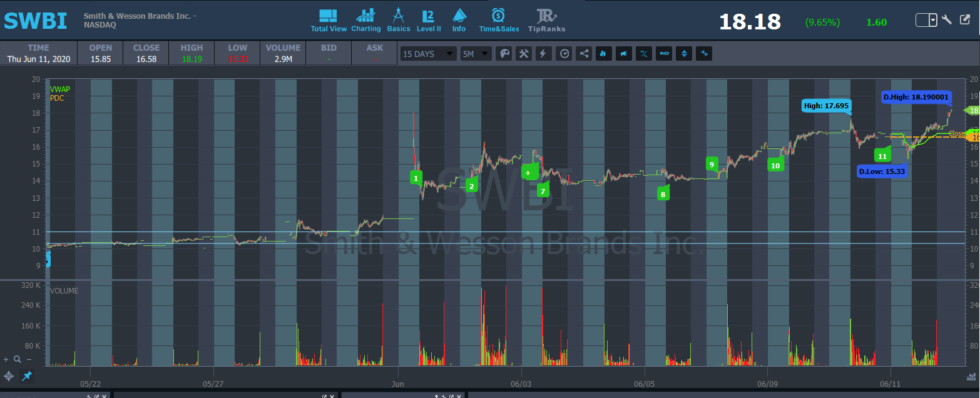The height and width of the screenshot is (398, 980).
Task: Click the VOLUME 2.9M cell
Action: 283,53
